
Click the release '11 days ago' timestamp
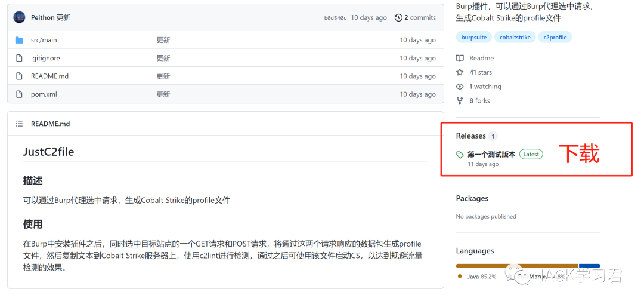coord(483,164)
